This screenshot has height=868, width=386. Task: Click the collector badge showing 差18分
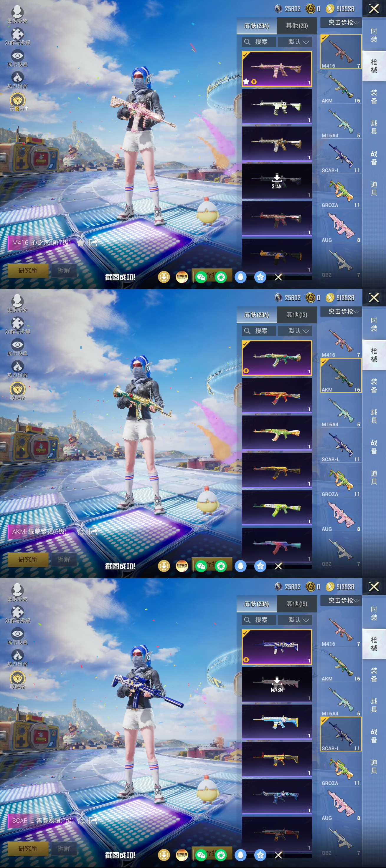[x=17, y=101]
